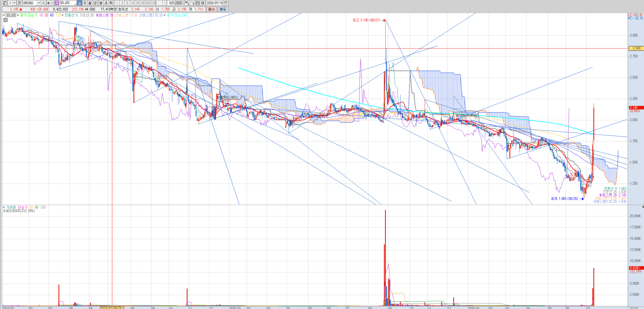Click the 매도 sell button

[223, 9]
